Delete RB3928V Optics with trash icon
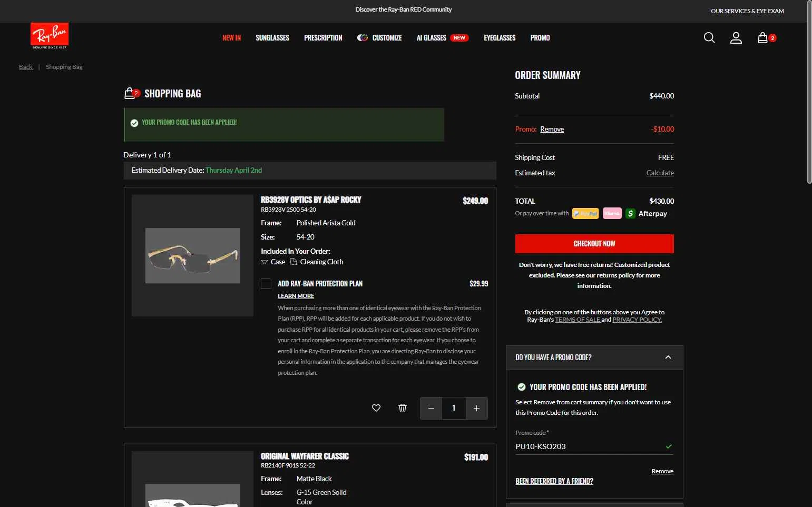 pos(403,408)
